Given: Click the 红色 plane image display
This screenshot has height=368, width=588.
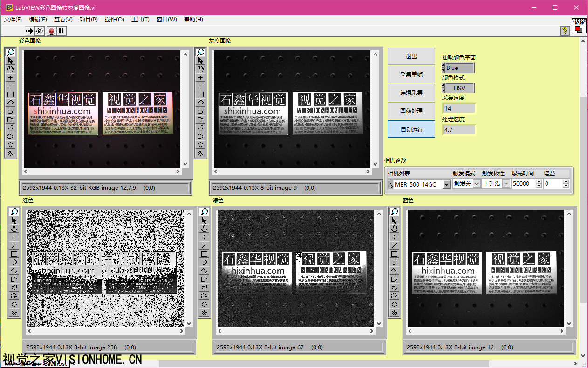Looking at the screenshot, I should point(106,269).
